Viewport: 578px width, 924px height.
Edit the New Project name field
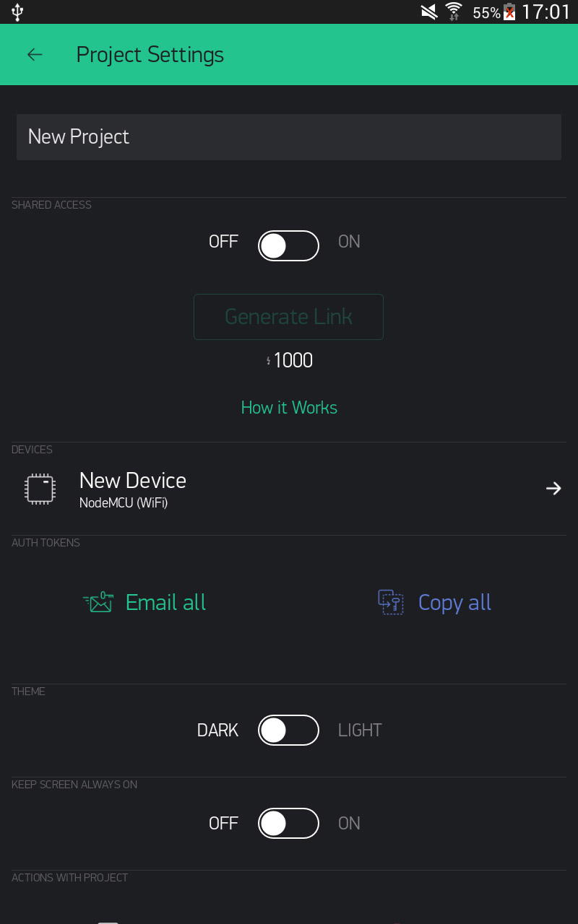[289, 137]
